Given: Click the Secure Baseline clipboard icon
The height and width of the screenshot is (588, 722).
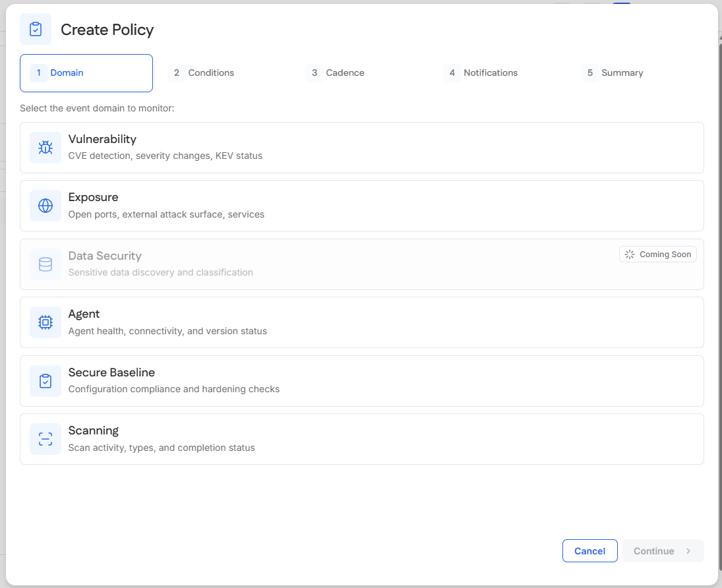Looking at the screenshot, I should 45,381.
